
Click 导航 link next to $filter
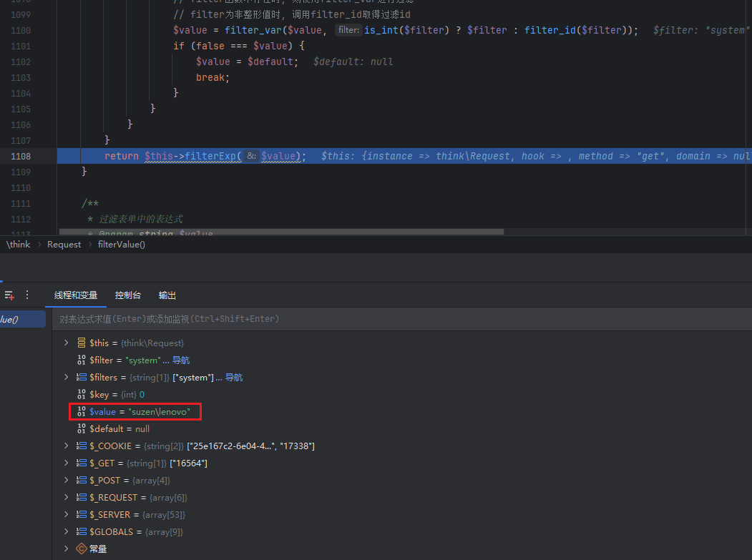tap(181, 360)
